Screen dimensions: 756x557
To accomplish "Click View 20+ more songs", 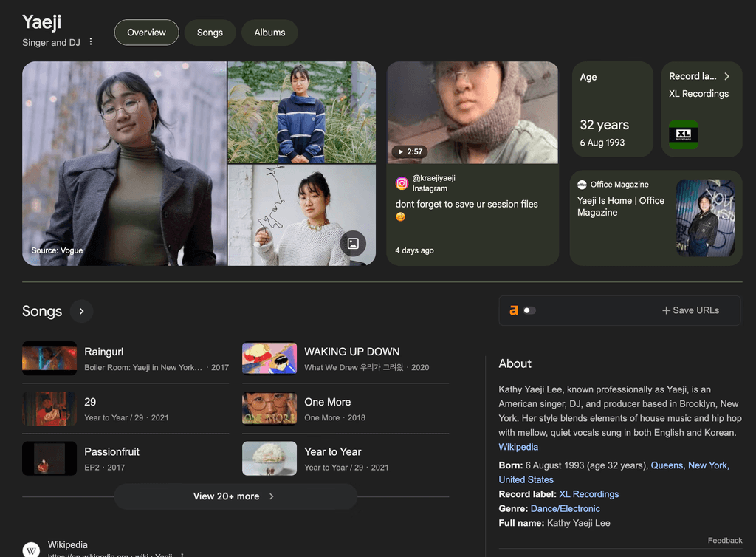I will [x=236, y=496].
